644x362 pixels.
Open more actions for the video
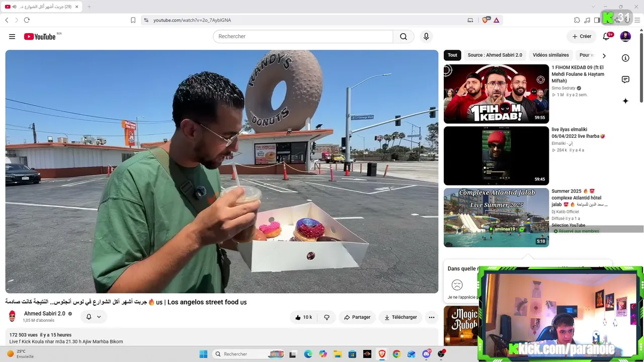tap(431, 317)
